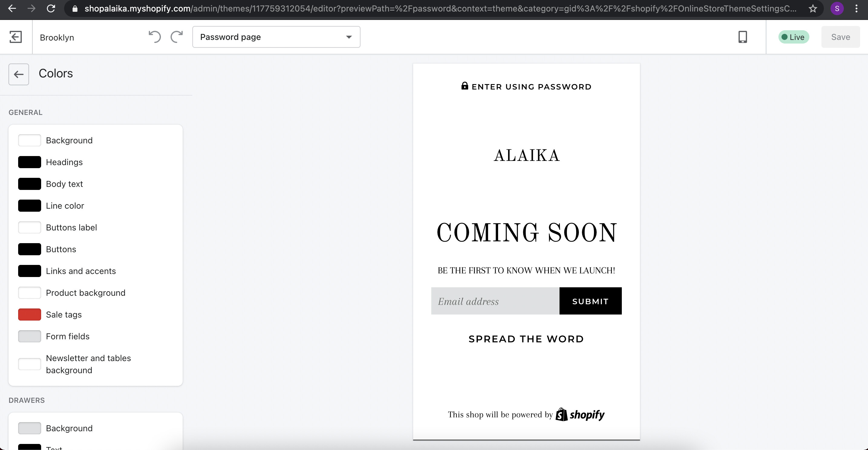Click the DRAWERS section label
The height and width of the screenshot is (450, 868).
(27, 400)
